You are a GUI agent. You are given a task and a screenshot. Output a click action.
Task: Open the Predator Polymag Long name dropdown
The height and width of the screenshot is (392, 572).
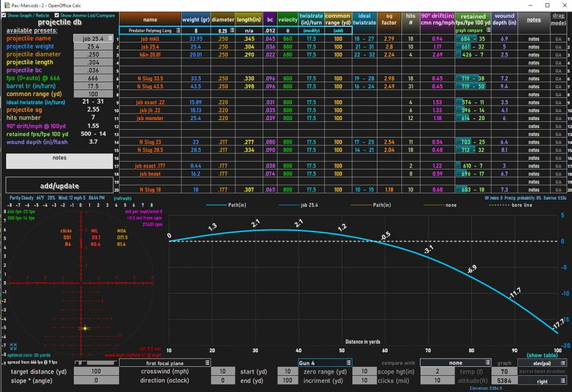[178, 30]
